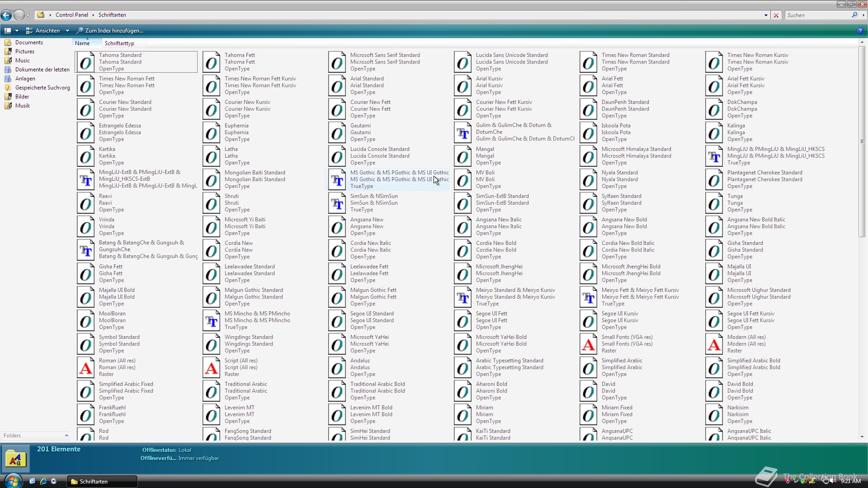The image size is (868, 488).
Task: Select the MS Mincho & MS PMincho icon
Action: point(211,320)
